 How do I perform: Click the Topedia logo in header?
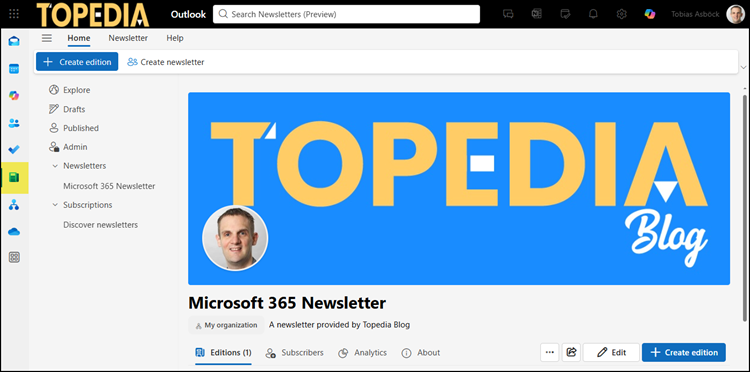(93, 14)
